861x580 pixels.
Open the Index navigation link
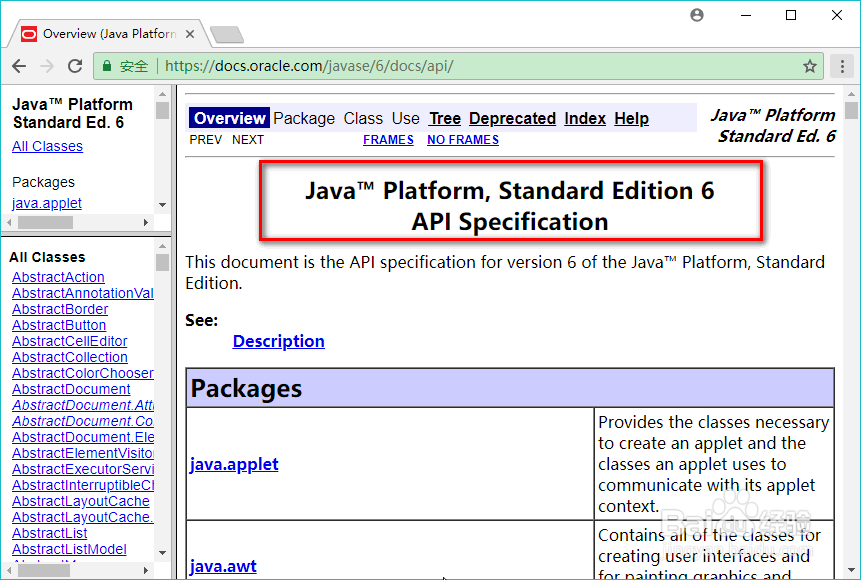[585, 118]
